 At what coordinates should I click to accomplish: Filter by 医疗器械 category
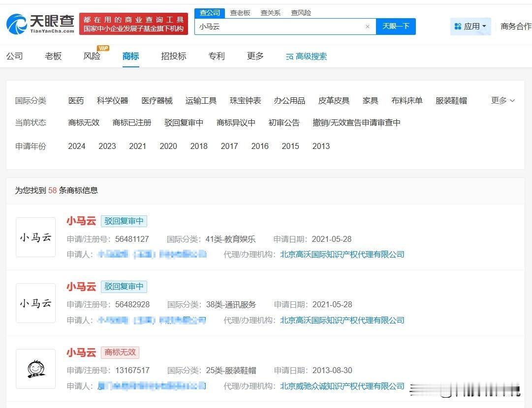tap(157, 101)
